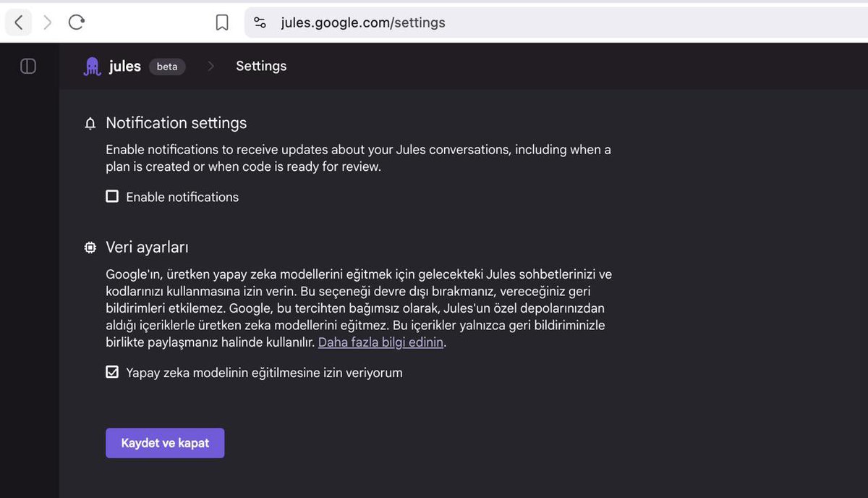Toggle notifications by clicking its label text

point(180,196)
